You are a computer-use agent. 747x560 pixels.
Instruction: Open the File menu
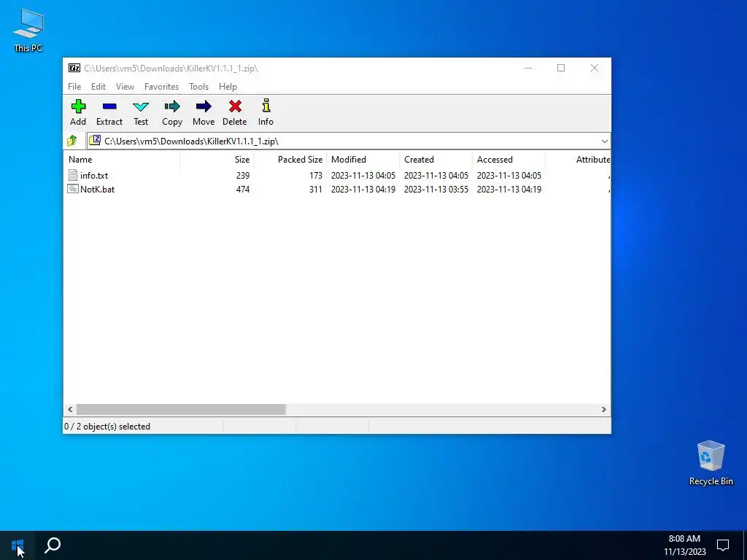point(74,87)
